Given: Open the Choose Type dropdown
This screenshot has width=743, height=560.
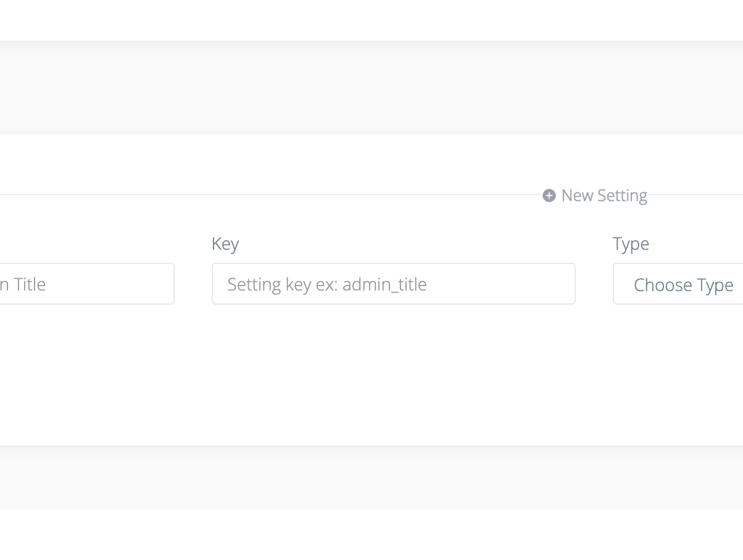Looking at the screenshot, I should [679, 284].
